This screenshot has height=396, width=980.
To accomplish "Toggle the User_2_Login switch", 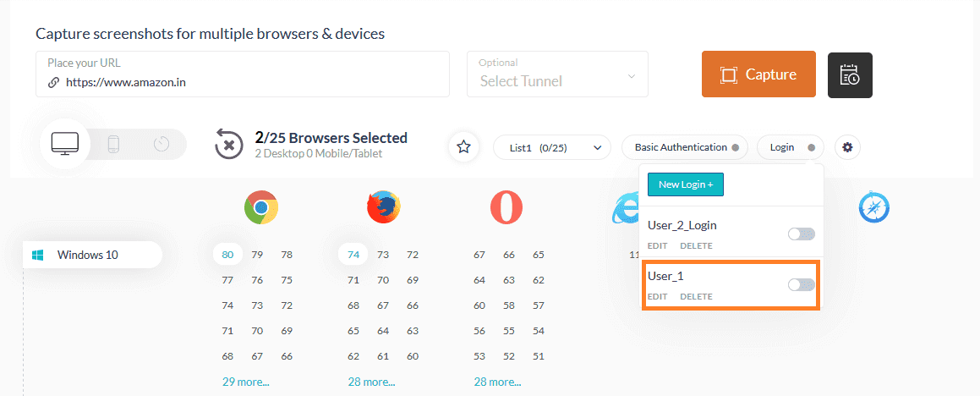I will click(802, 234).
